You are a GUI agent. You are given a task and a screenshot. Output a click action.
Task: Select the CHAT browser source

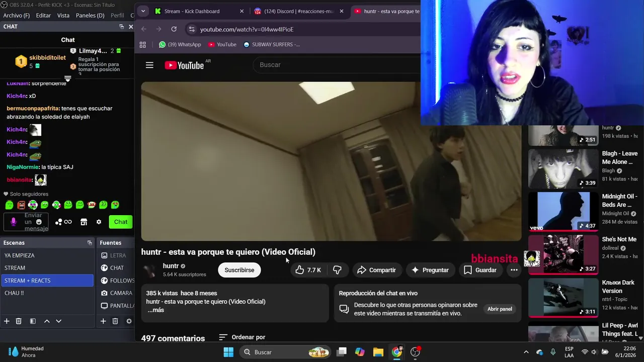click(116, 268)
